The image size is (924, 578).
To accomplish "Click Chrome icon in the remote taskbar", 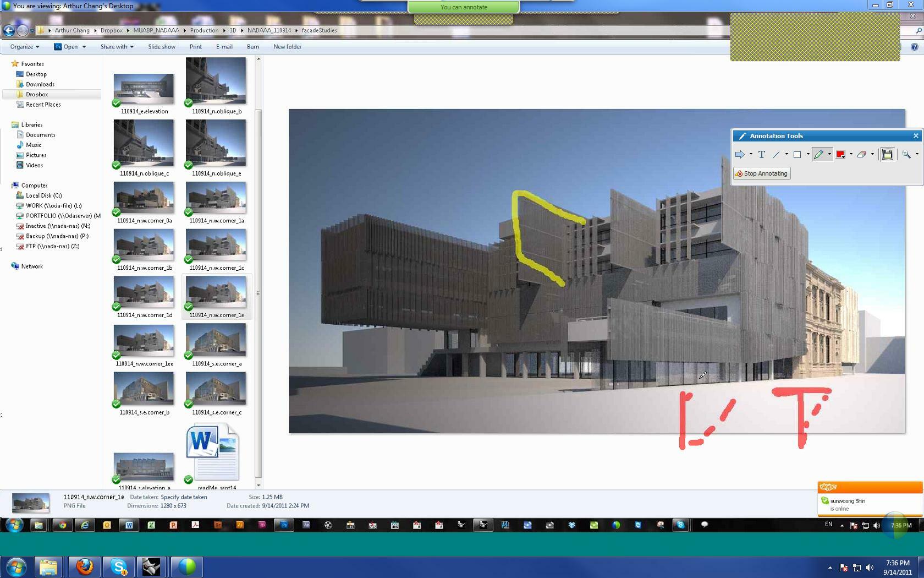I will [63, 525].
